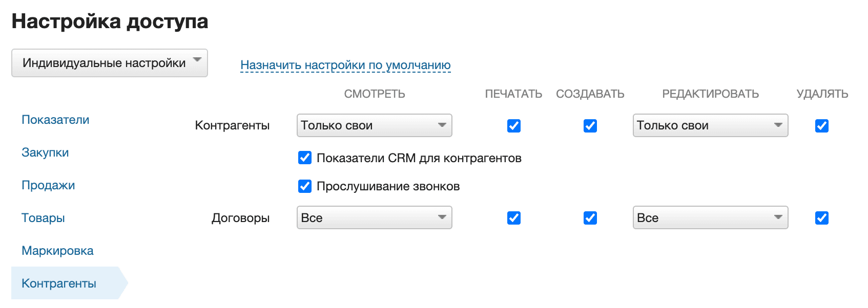Select the Контрагенты sidebar item
The height and width of the screenshot is (308, 868).
tap(58, 282)
